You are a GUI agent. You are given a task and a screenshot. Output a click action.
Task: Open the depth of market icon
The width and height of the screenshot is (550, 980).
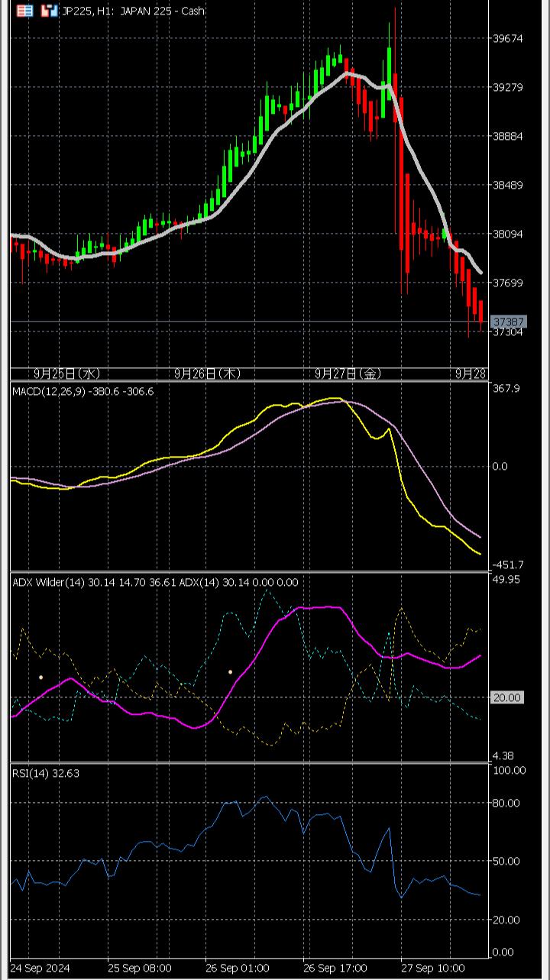tap(49, 11)
